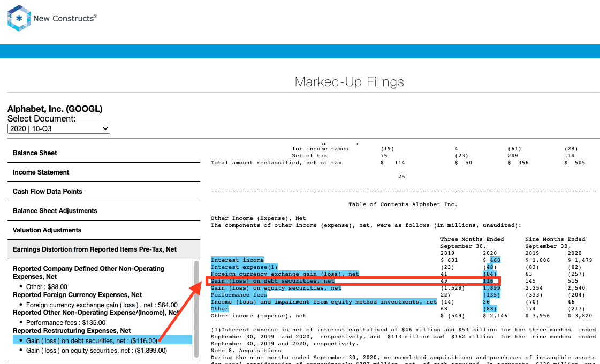Screen dimensions: 600x364
Task: Click 'Gain (loss) on equity securities, net' filing row
Action: pos(276,288)
